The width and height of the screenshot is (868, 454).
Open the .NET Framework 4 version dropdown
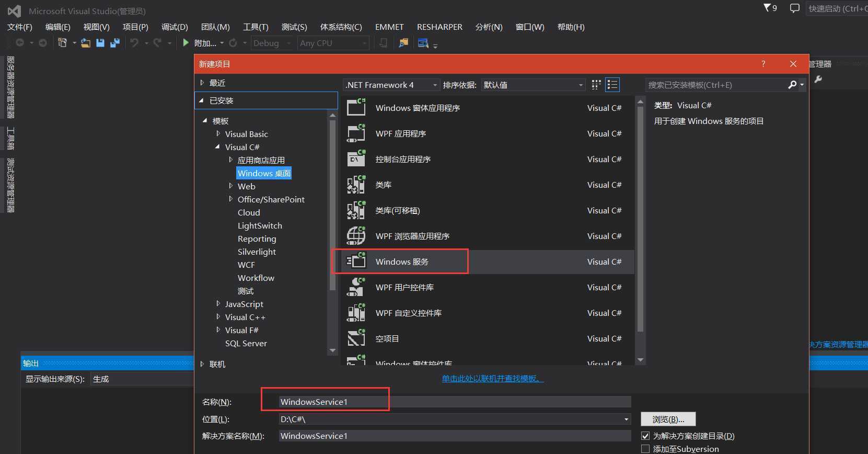tap(391, 85)
